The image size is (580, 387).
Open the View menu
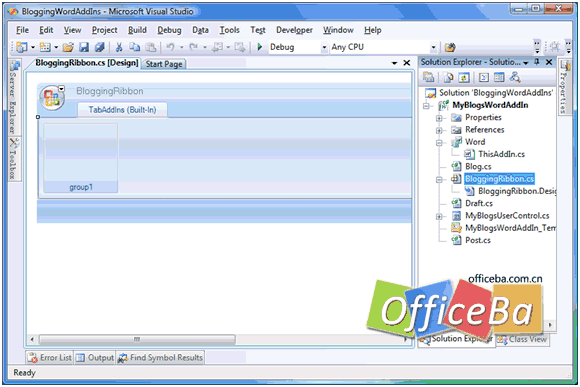[x=72, y=30]
